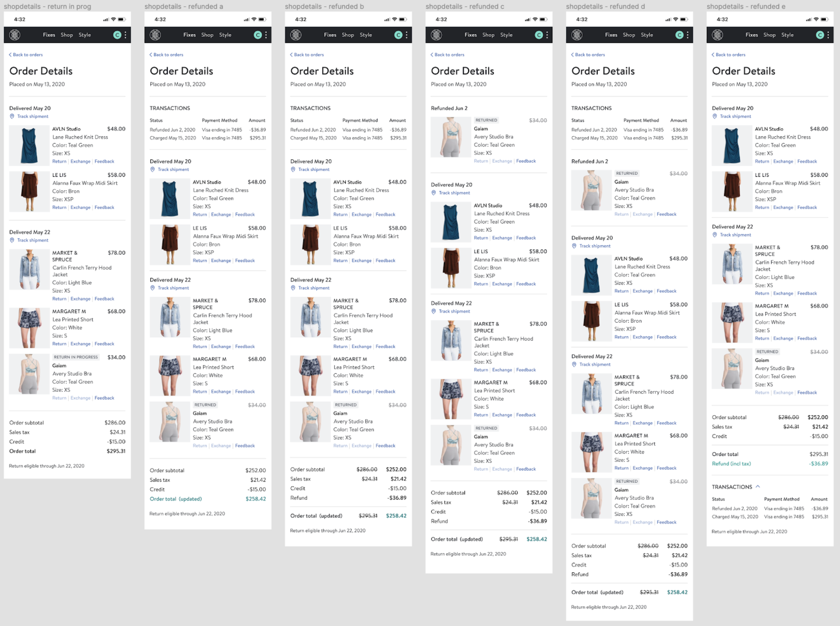
Task: Collapse the TRANSACTIONS section in 'refunded e' frame
Action: coord(758,486)
